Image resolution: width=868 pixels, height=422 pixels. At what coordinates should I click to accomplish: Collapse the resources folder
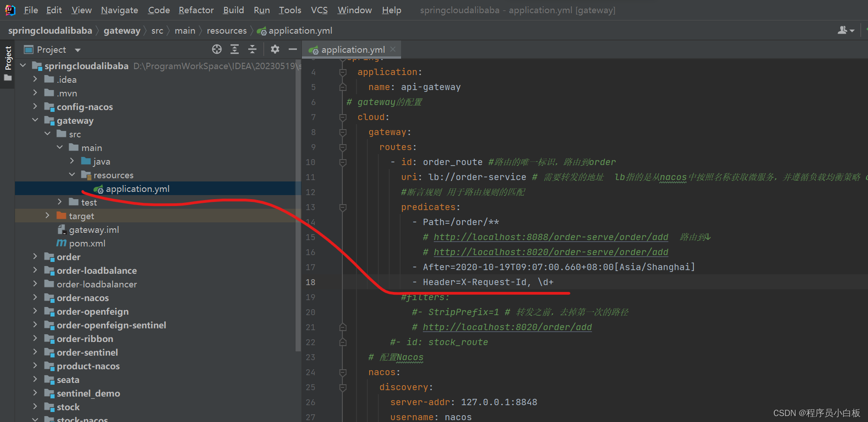(72, 175)
